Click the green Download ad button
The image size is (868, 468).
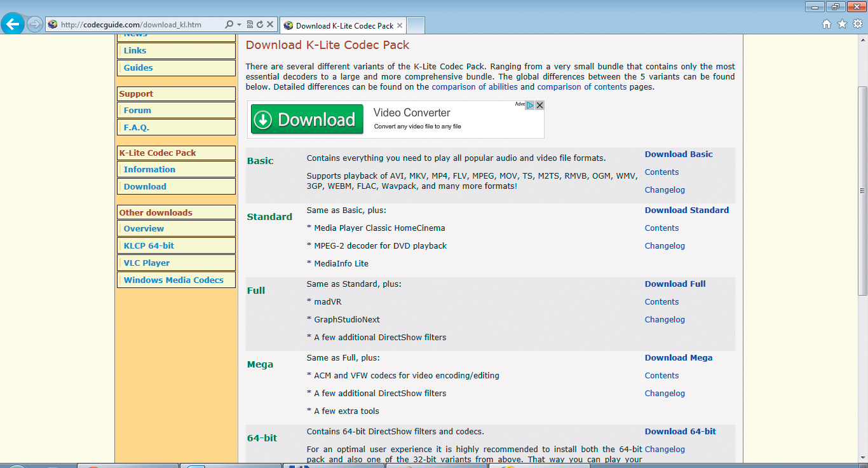pos(307,120)
